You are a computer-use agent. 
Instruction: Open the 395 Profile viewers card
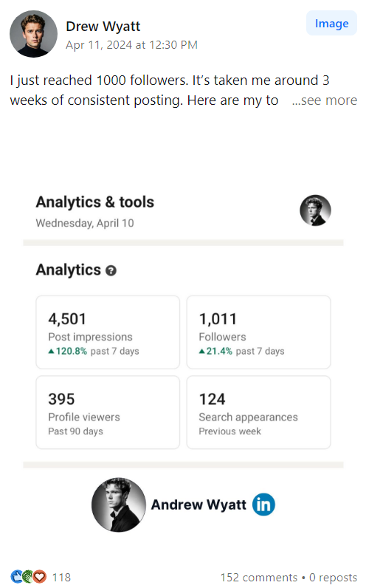tap(108, 412)
